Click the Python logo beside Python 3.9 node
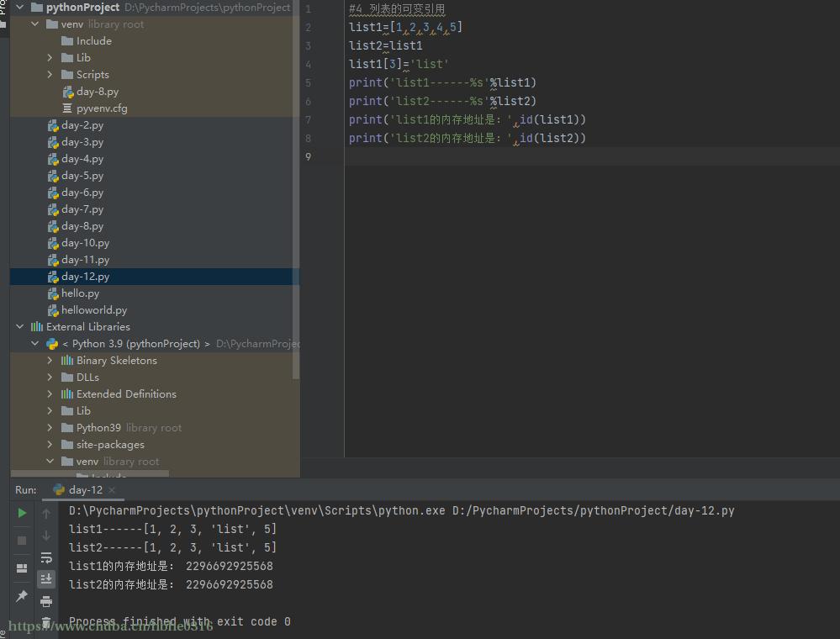 [52, 343]
